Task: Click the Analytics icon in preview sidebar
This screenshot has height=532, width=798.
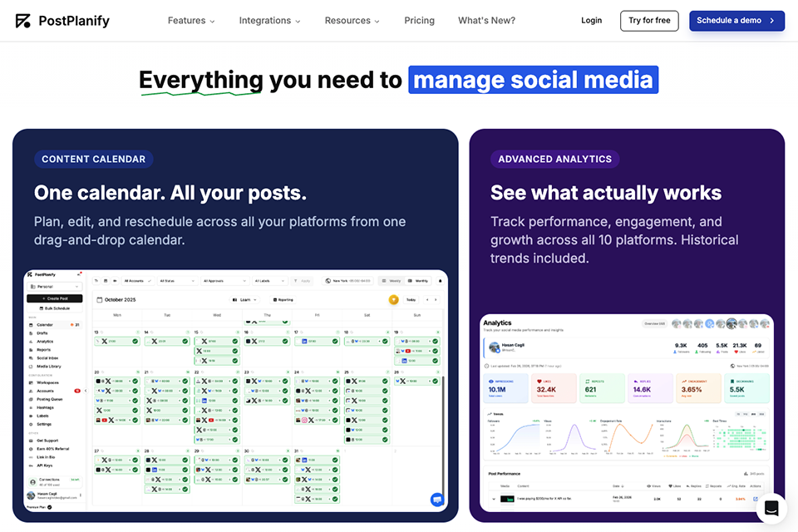Action: point(31,342)
